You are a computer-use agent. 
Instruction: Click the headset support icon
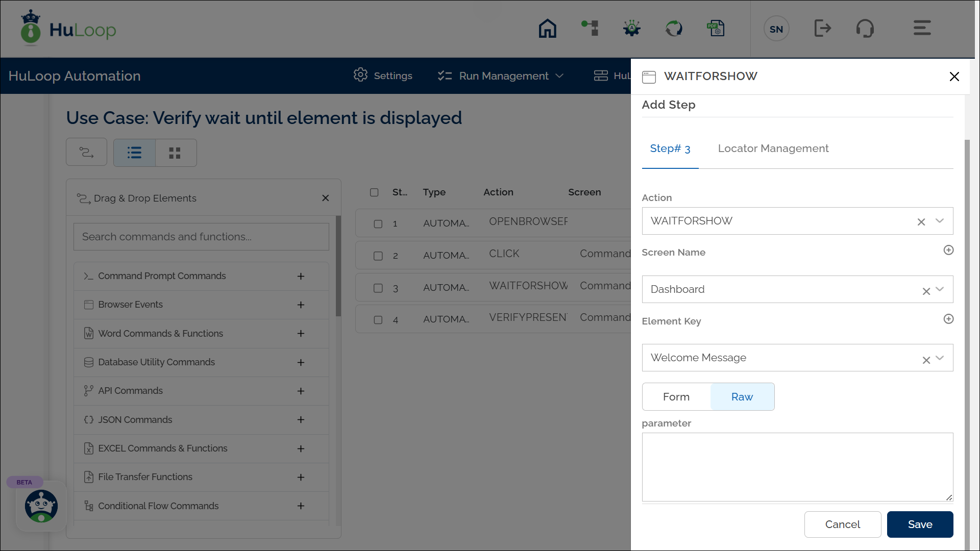tap(865, 29)
